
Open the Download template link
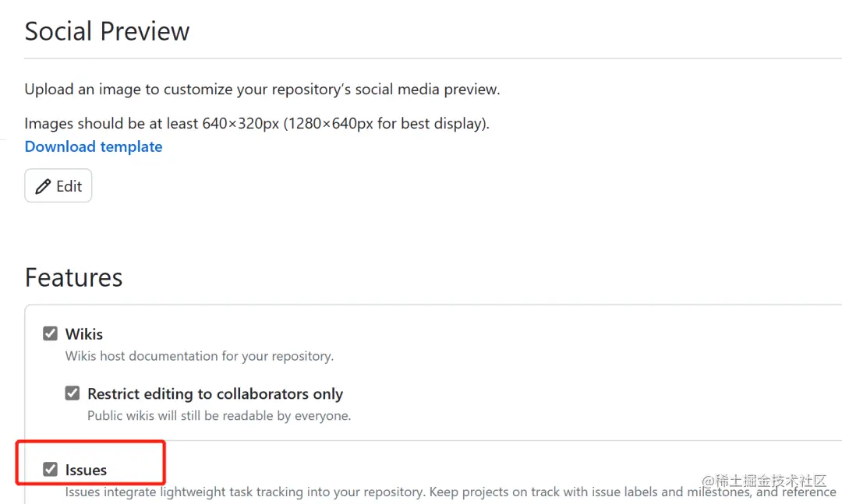pos(94,146)
